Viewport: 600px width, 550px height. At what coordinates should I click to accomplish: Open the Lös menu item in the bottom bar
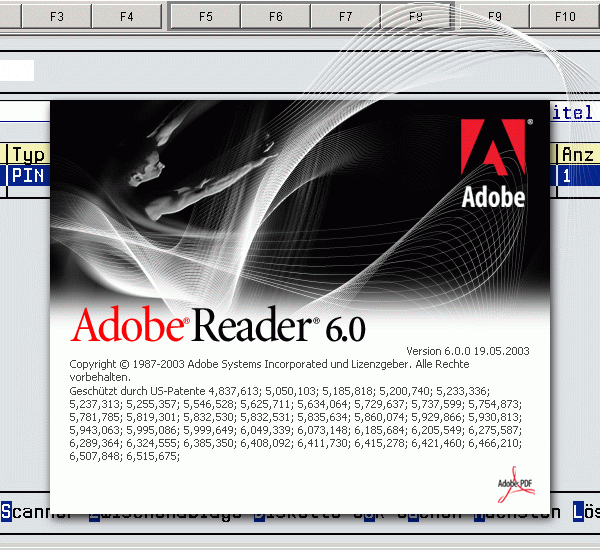pyautogui.click(x=586, y=511)
